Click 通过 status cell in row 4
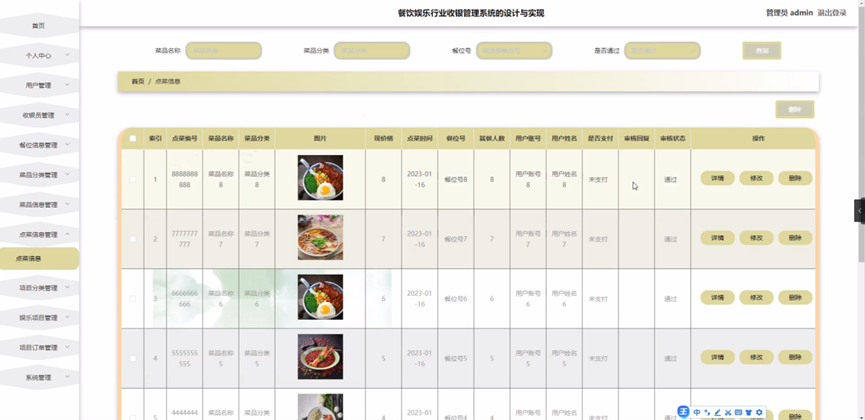This screenshot has height=420, width=865. [670, 359]
